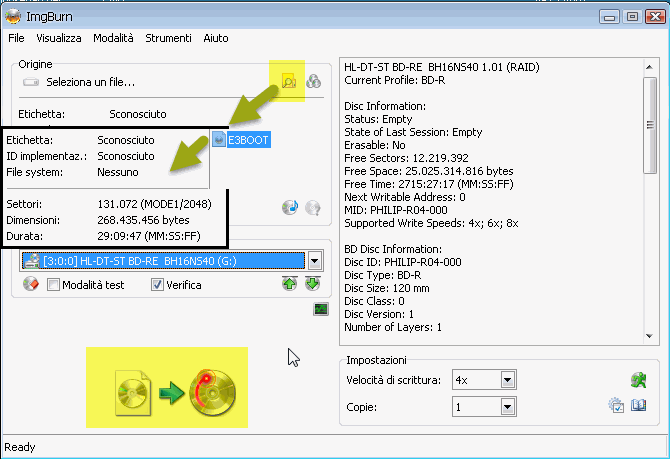
Task: Select the E3BOOT file item
Action: point(242,140)
